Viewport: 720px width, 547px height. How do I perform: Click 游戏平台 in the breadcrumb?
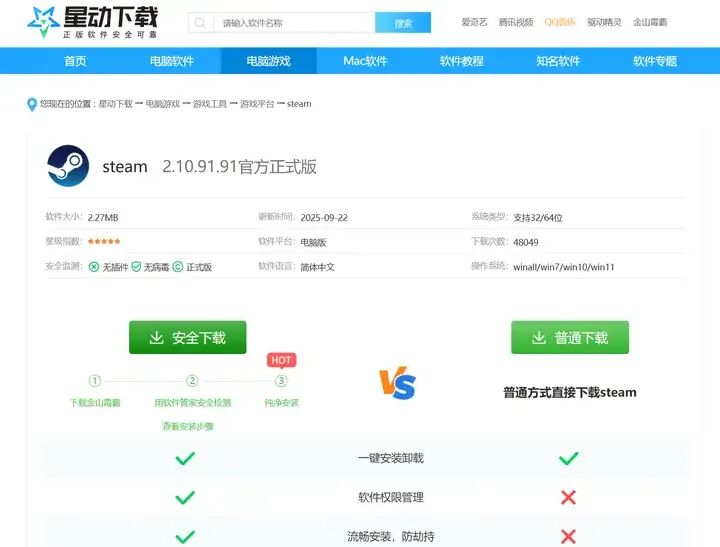pyautogui.click(x=257, y=104)
